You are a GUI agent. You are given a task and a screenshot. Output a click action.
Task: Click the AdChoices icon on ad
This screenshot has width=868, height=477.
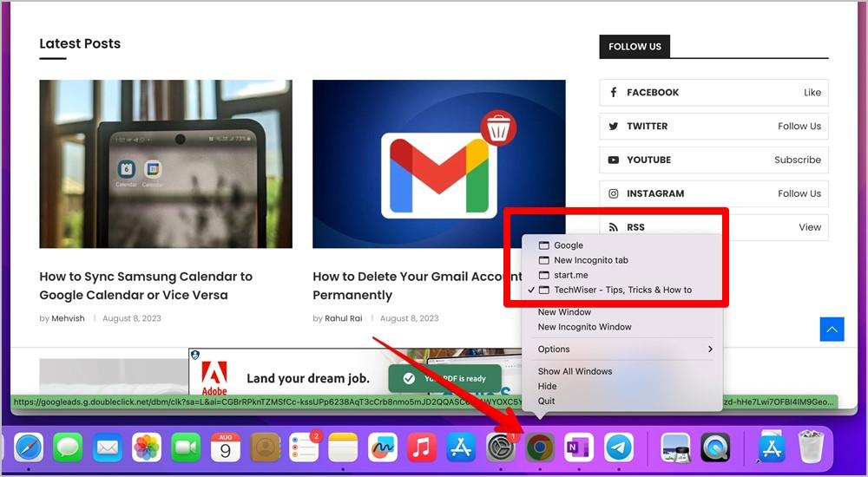(194, 355)
